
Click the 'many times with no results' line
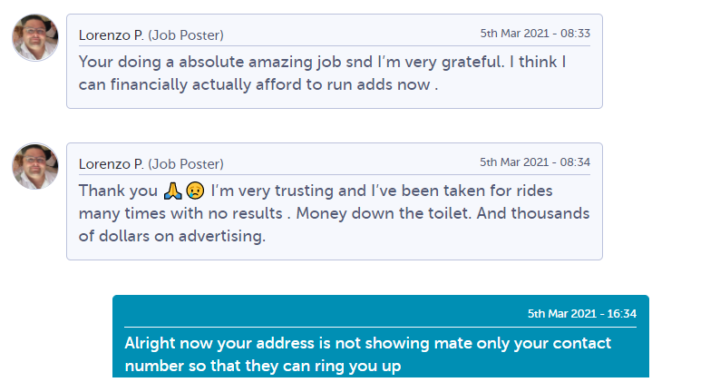click(x=334, y=213)
